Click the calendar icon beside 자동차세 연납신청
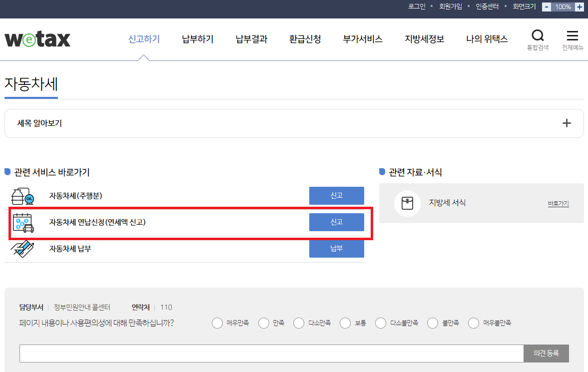This screenshot has width=588, height=372. click(23, 222)
